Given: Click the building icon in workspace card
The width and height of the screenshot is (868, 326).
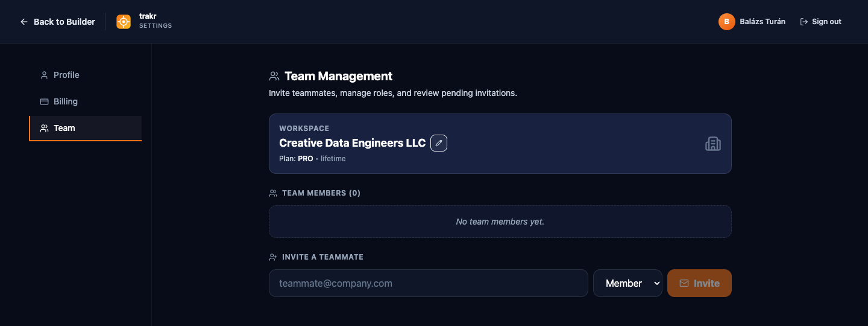Looking at the screenshot, I should point(713,144).
